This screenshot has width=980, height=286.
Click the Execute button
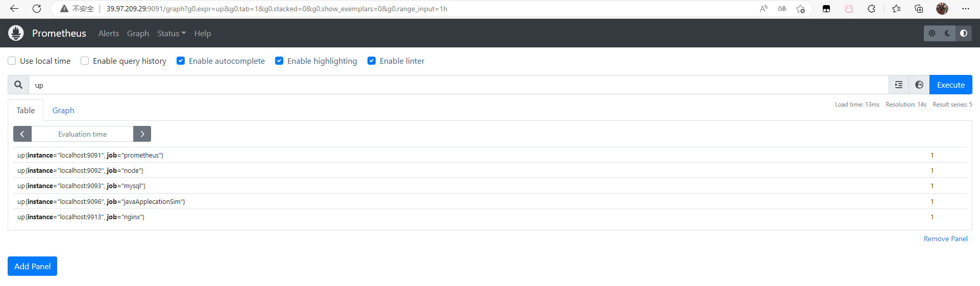click(951, 85)
